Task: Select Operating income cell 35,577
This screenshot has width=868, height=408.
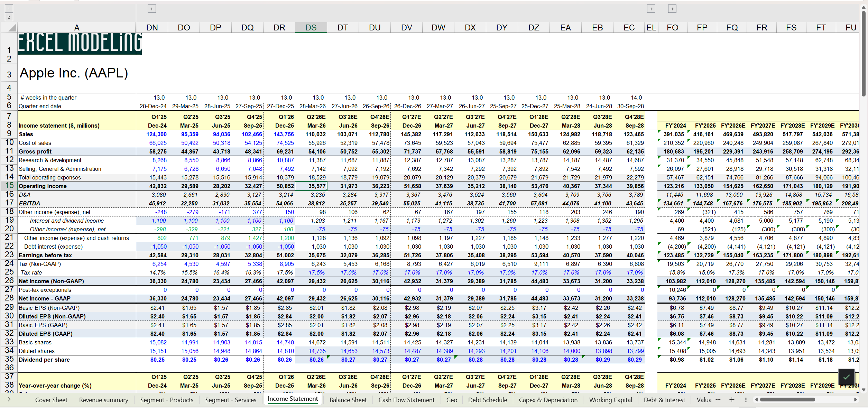Action: click(x=311, y=186)
